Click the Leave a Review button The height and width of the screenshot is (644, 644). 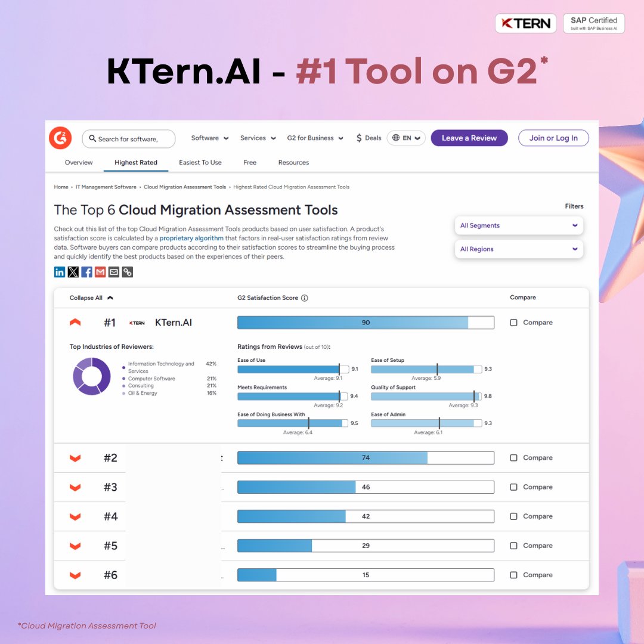tap(469, 138)
